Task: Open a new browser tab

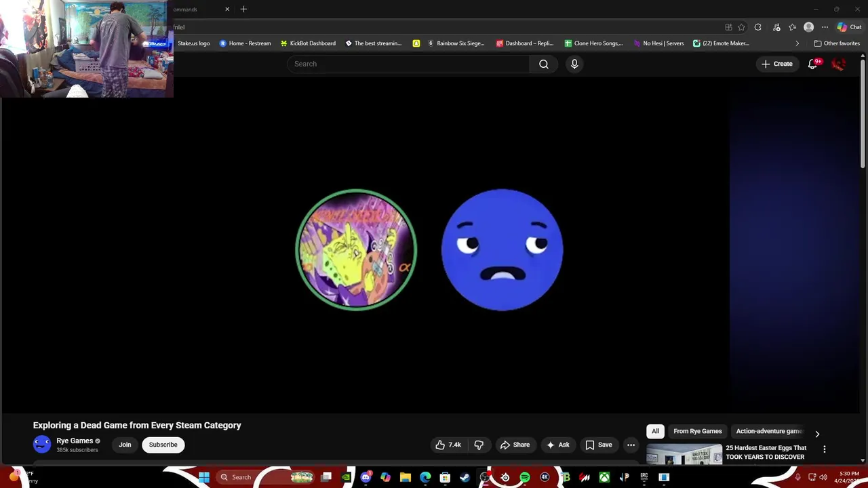Action: 243,9
